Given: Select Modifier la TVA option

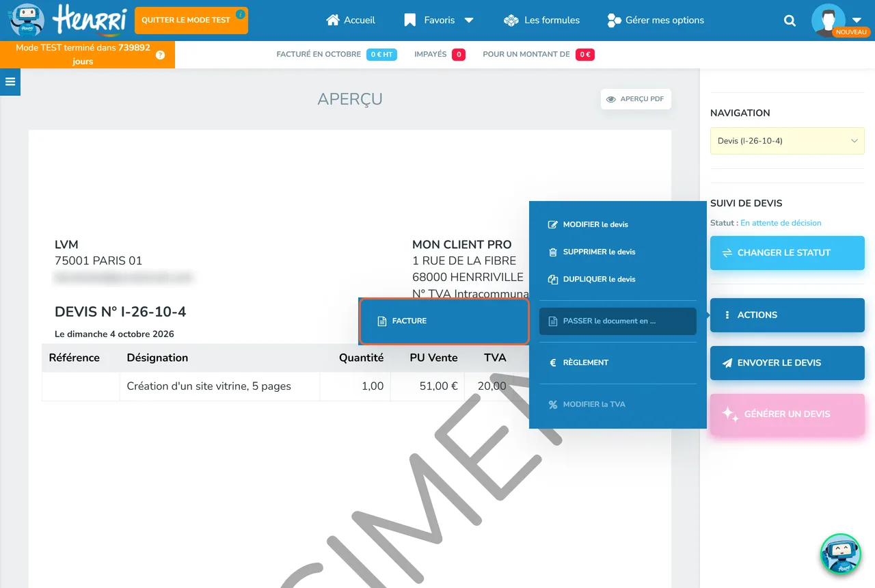Looking at the screenshot, I should [x=617, y=404].
